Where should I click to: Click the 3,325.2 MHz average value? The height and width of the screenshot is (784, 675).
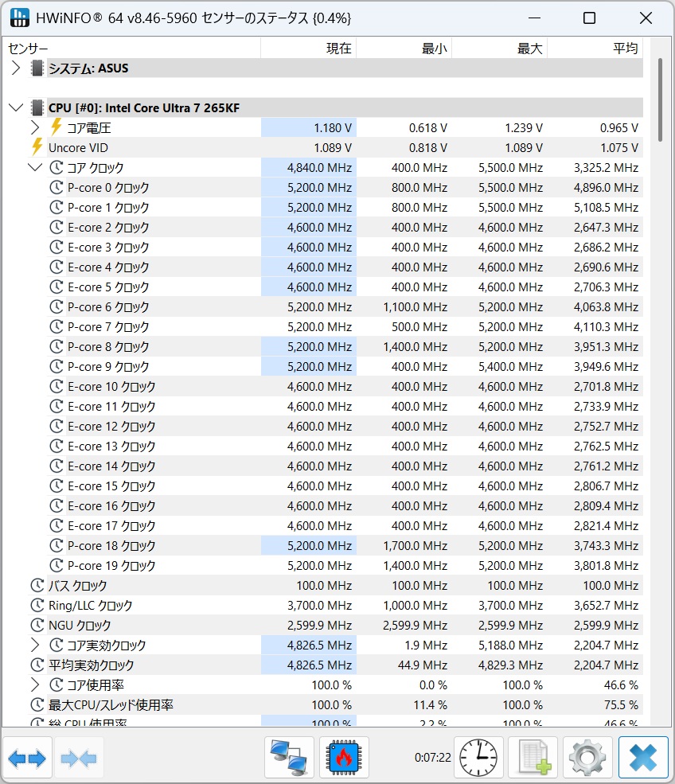(x=606, y=167)
